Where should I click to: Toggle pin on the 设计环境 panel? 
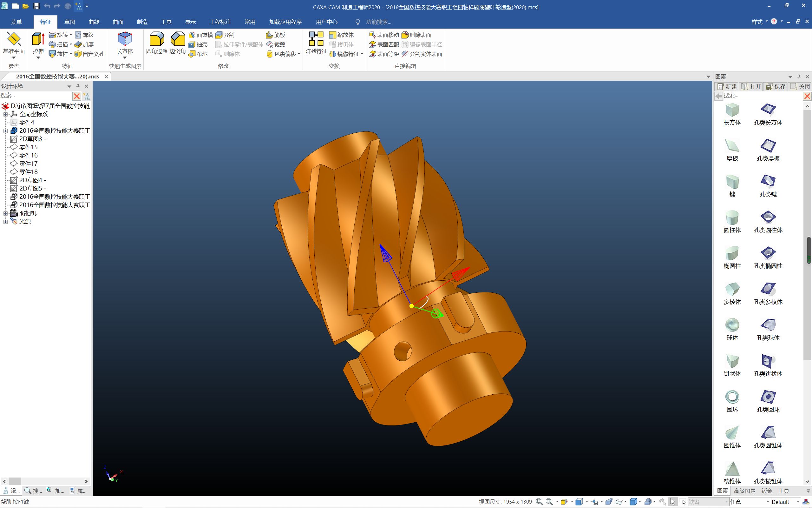78,86
